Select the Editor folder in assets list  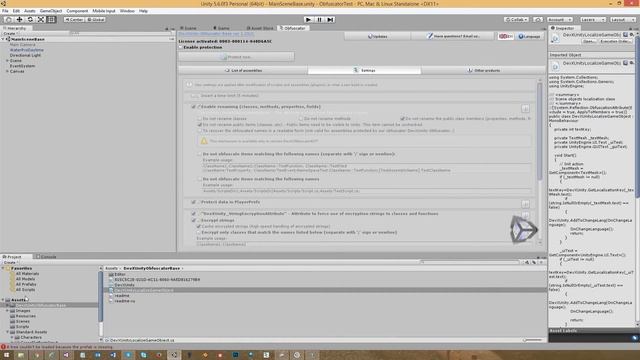(118, 274)
